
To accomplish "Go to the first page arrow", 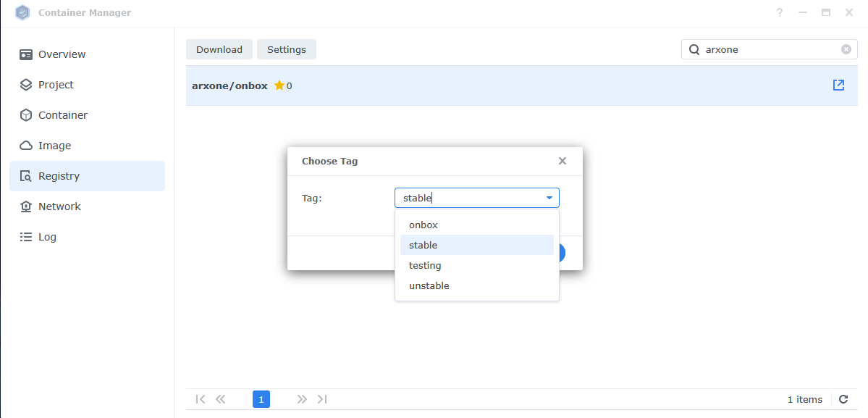I will 201,399.
